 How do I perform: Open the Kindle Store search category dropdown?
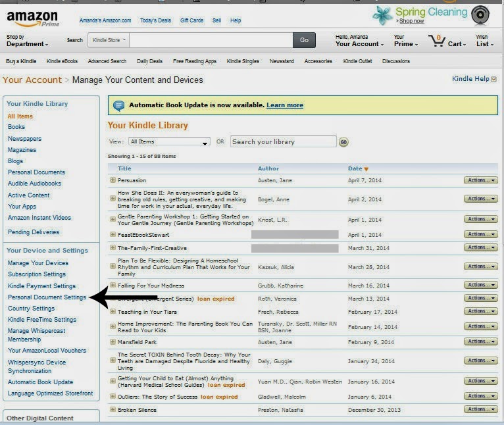click(109, 40)
